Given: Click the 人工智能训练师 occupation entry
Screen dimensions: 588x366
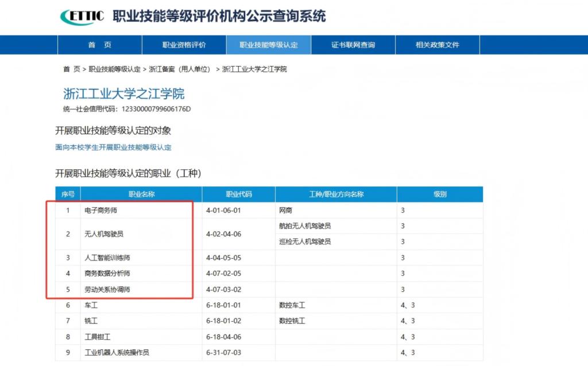Looking at the screenshot, I should pyautogui.click(x=107, y=258).
